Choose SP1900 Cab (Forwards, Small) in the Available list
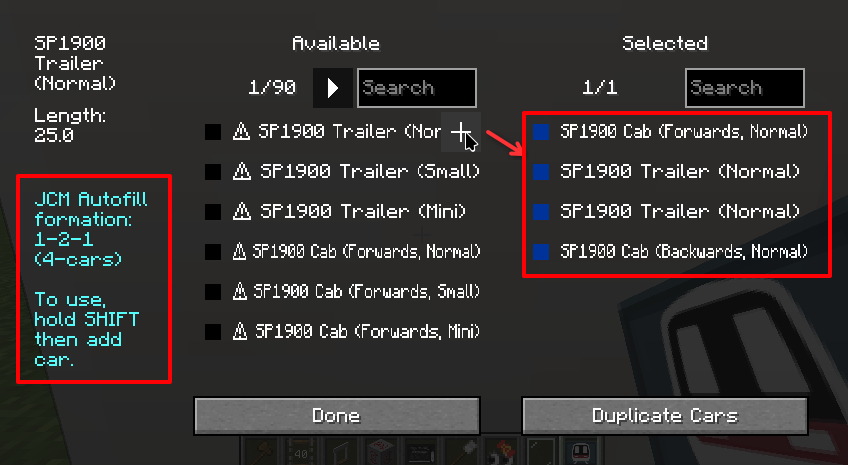The height and width of the screenshot is (465, 848). coord(342,291)
